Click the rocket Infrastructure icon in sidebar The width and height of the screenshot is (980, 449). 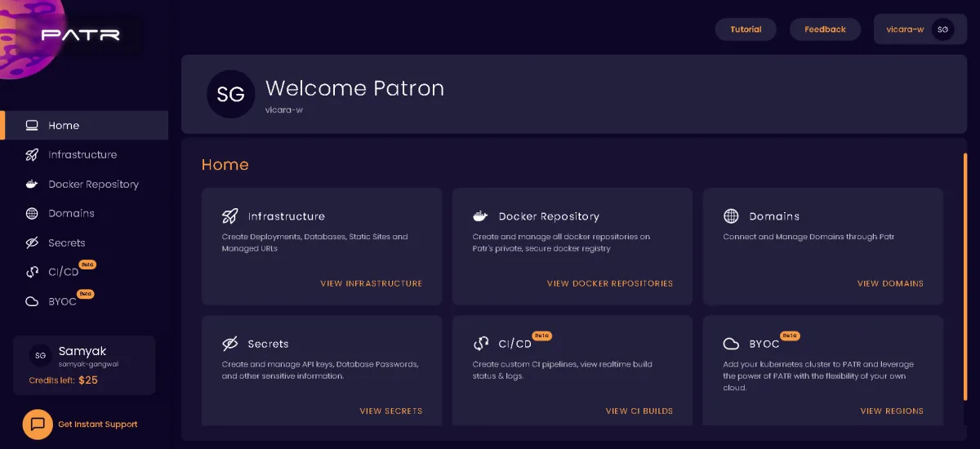[x=32, y=155]
